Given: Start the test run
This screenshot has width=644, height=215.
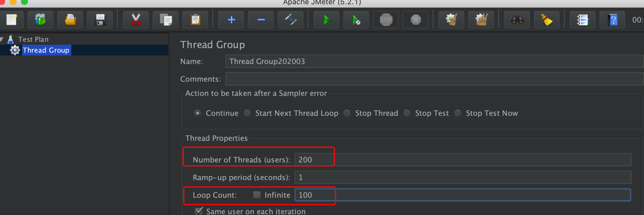Looking at the screenshot, I should (x=327, y=20).
